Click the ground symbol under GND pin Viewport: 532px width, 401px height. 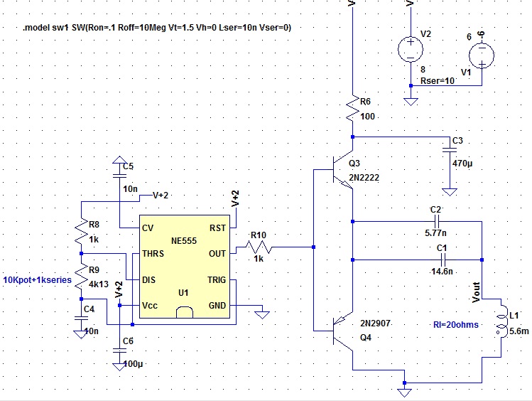click(x=262, y=314)
